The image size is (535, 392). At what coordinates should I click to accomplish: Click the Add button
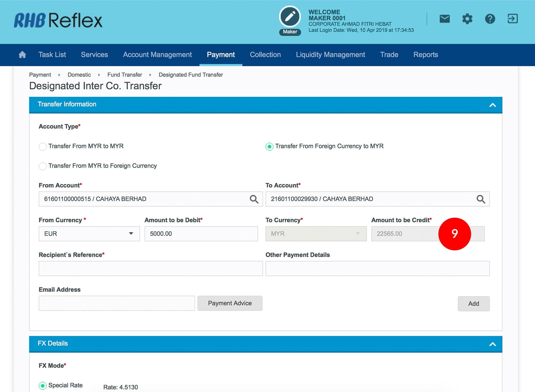(x=473, y=304)
